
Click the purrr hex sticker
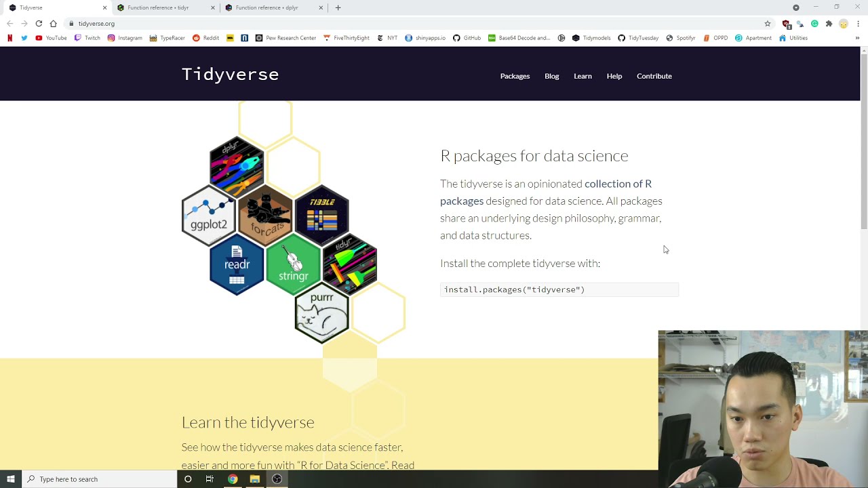pos(321,314)
